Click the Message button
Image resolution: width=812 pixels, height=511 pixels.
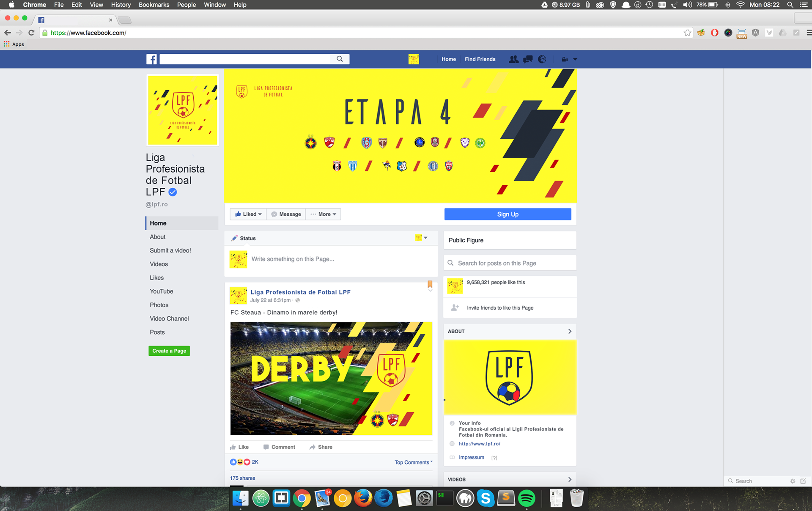(286, 214)
